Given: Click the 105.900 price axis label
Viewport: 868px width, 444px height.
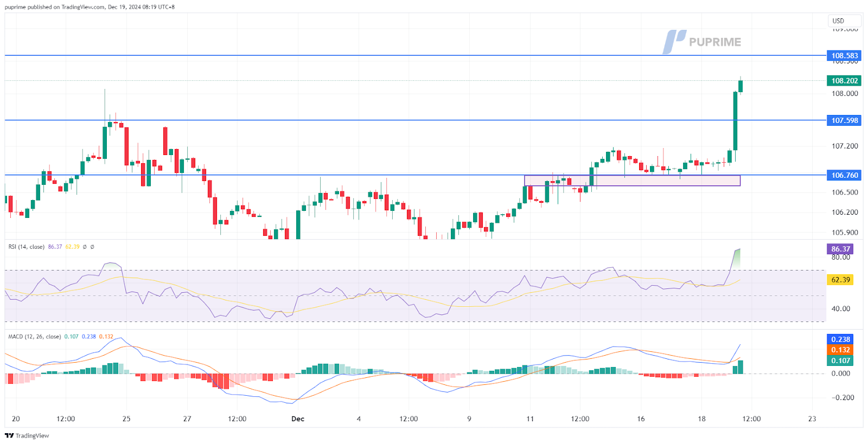Looking at the screenshot, I should coord(845,232).
